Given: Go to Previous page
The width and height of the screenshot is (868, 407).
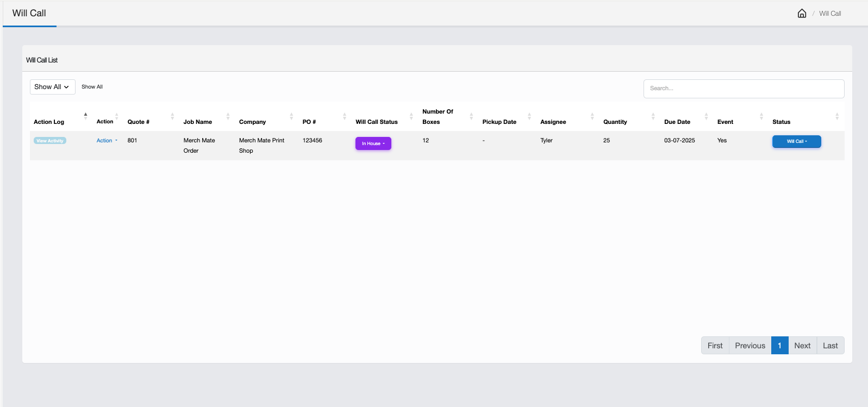Looking at the screenshot, I should tap(750, 346).
